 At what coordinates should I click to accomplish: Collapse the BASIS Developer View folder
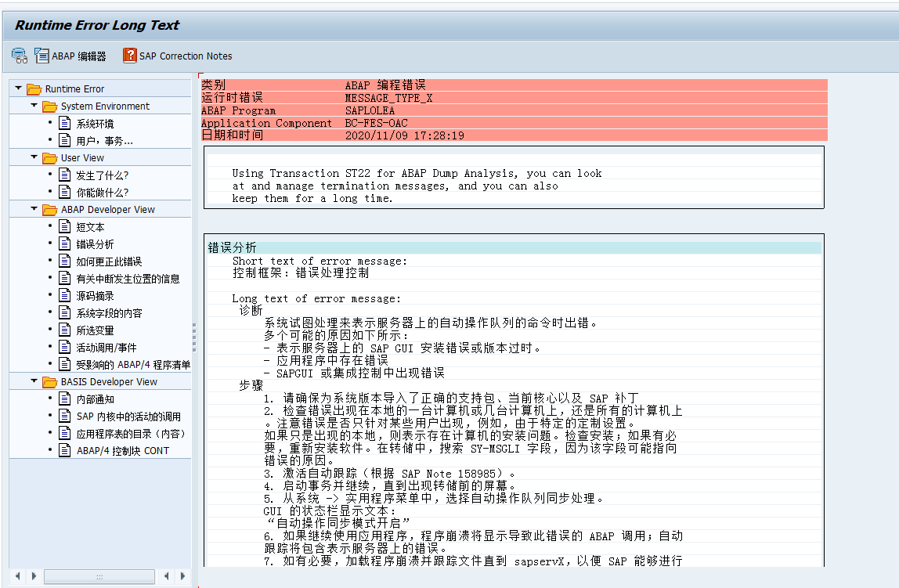(x=34, y=381)
